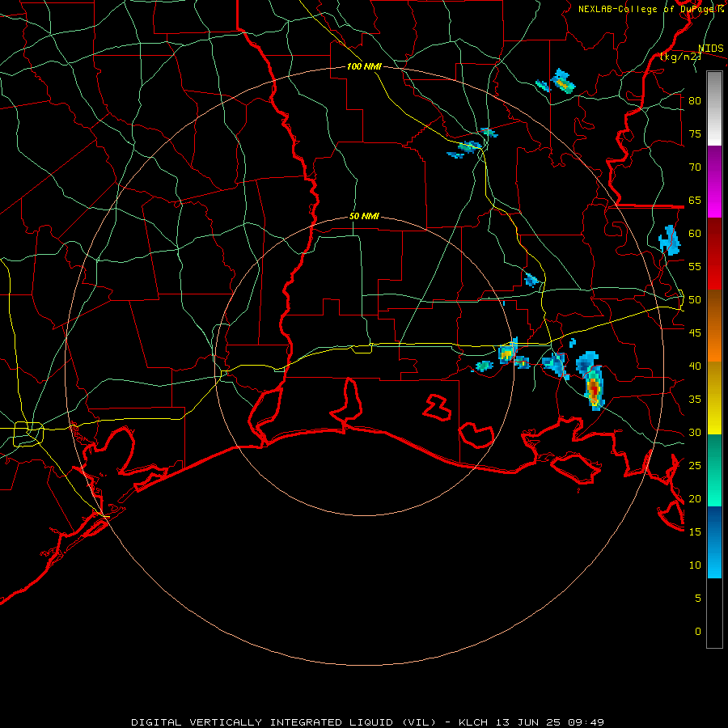This screenshot has height=728, width=728.
Task: Click the colorbar value 70
Action: (695, 167)
